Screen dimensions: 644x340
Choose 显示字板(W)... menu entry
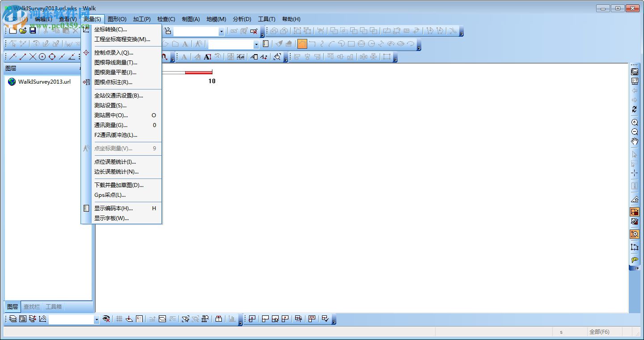point(121,218)
